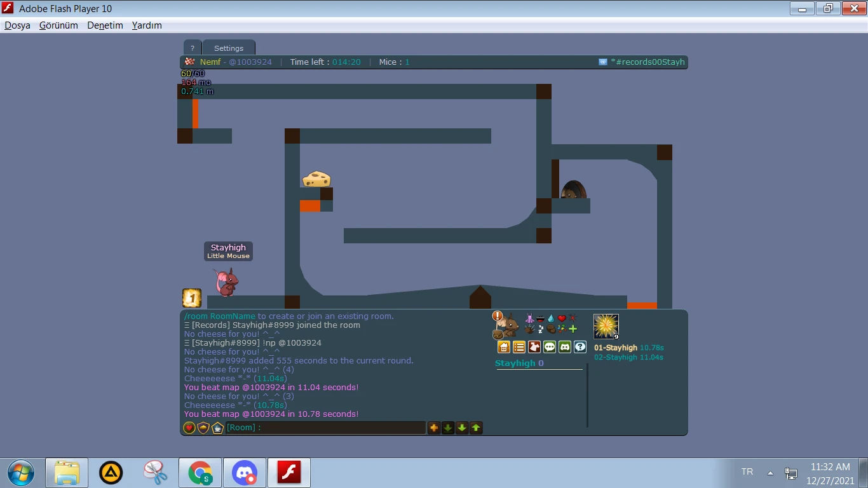The height and width of the screenshot is (488, 868).
Task: Click the Stayhigh Little Mouse name tag
Action: pyautogui.click(x=228, y=251)
